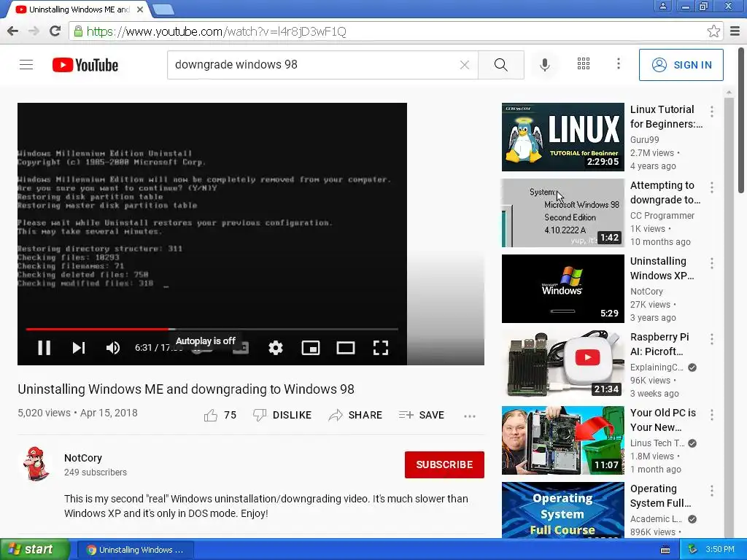This screenshot has height=560, width=747.
Task: Open Your Old PC is Your New video thumbnail
Action: tap(562, 440)
